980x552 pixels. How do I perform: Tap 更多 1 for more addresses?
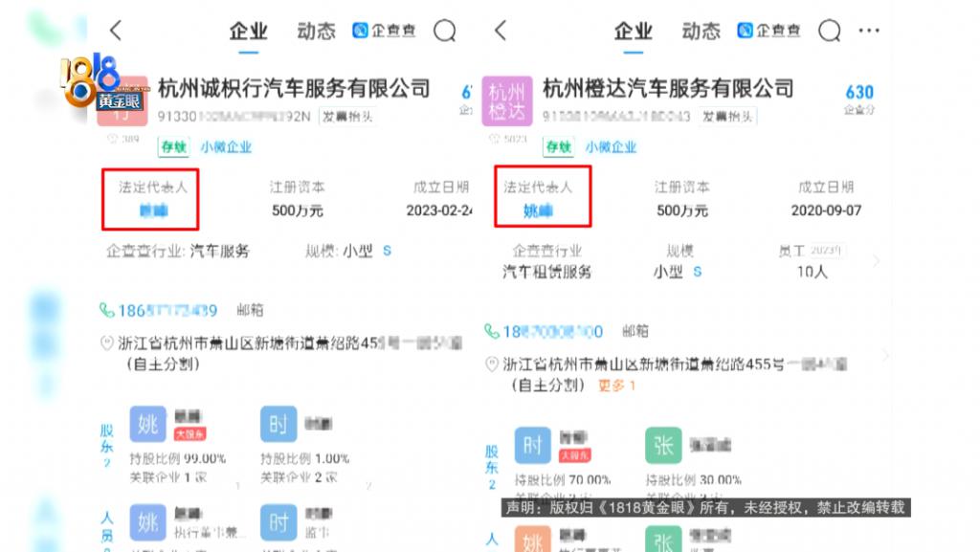tap(616, 386)
